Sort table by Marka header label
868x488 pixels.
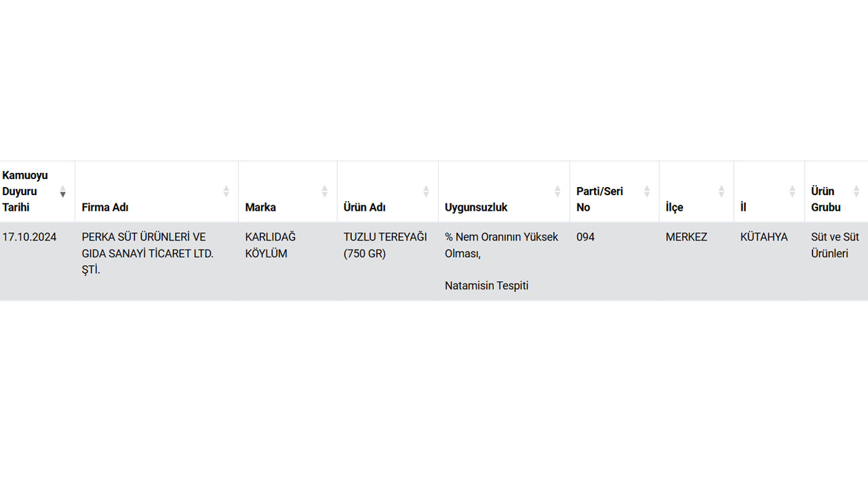tap(260, 207)
